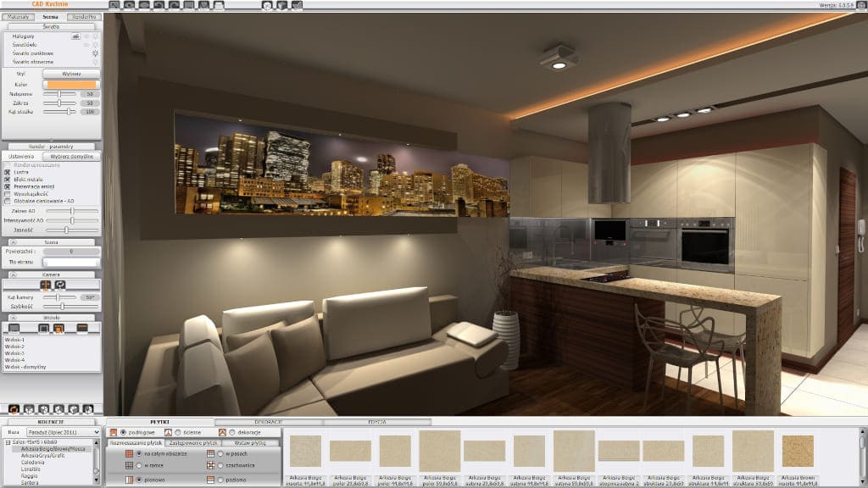Image resolution: width=868 pixels, height=488 pixels.
Task: Uncheck the Lustra checkbox
Action: click(x=8, y=171)
